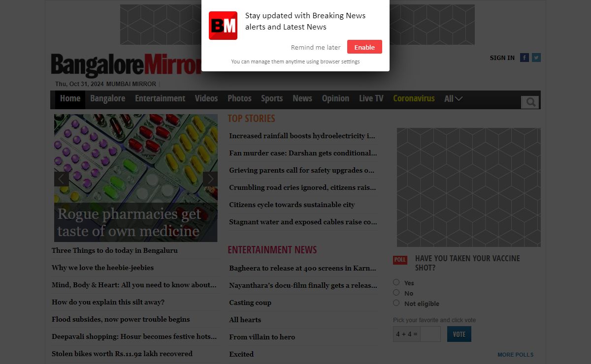Open the MORE POLLS link
The height and width of the screenshot is (364, 591).
tap(515, 355)
